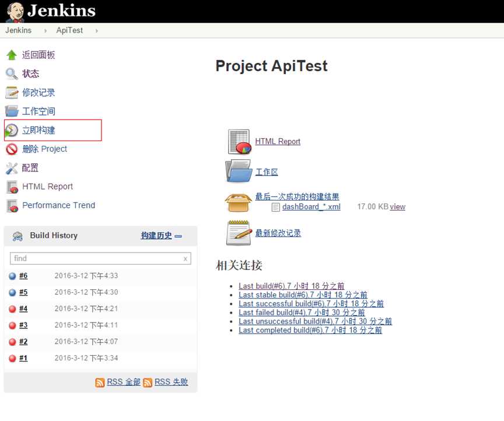Click the view link beside 17.00 KB
The height and width of the screenshot is (421, 504).
coord(398,206)
